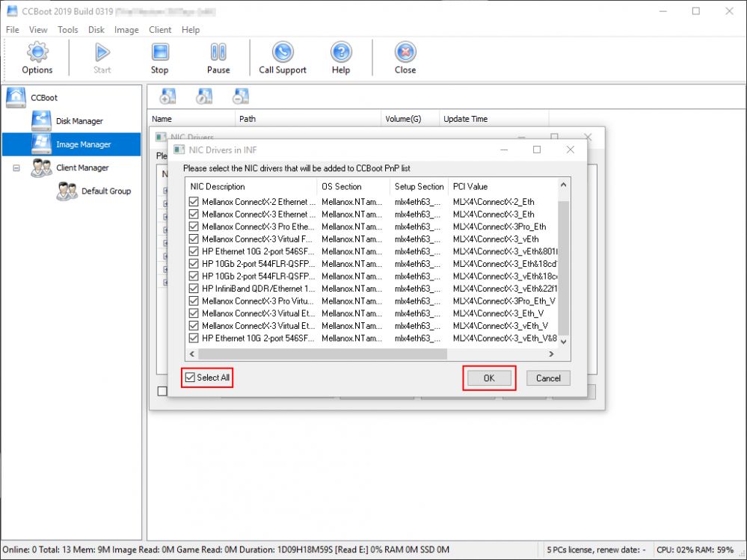Click scroll up arrow of driver list
This screenshot has width=747, height=560.
click(564, 185)
